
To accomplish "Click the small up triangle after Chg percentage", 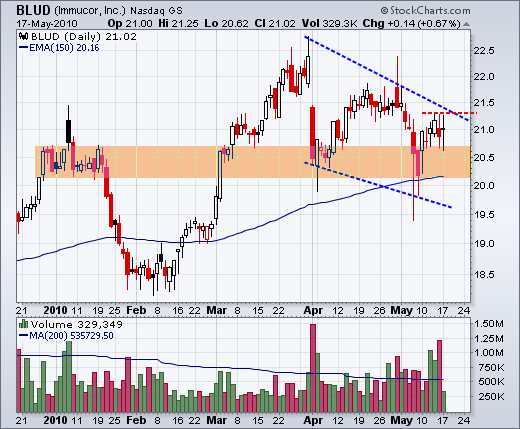I will (x=466, y=24).
